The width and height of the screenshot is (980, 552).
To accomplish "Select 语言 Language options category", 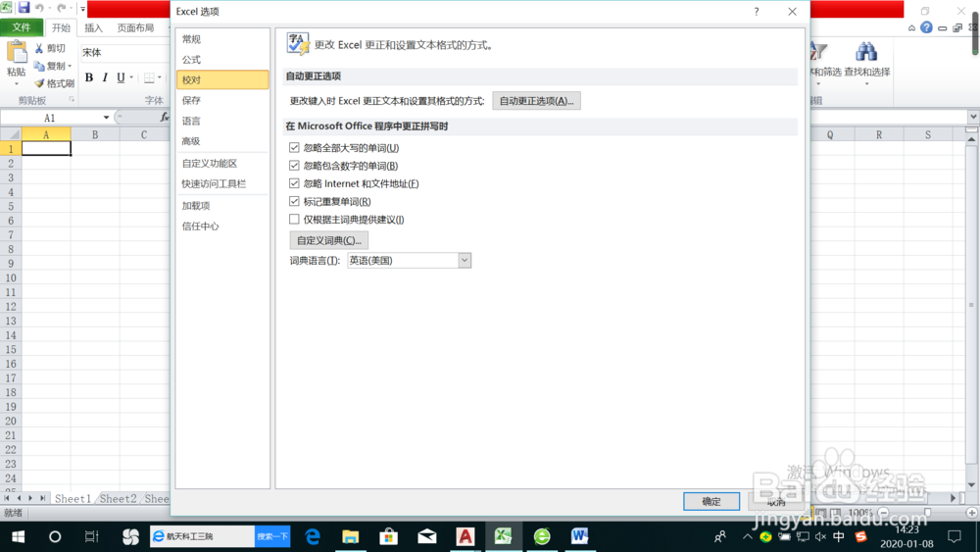I will (222, 121).
